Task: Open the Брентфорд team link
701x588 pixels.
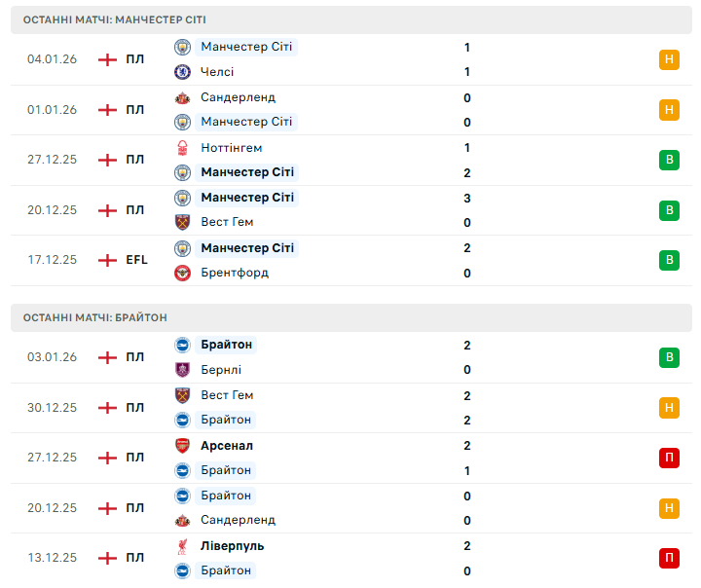Action: pyautogui.click(x=235, y=273)
